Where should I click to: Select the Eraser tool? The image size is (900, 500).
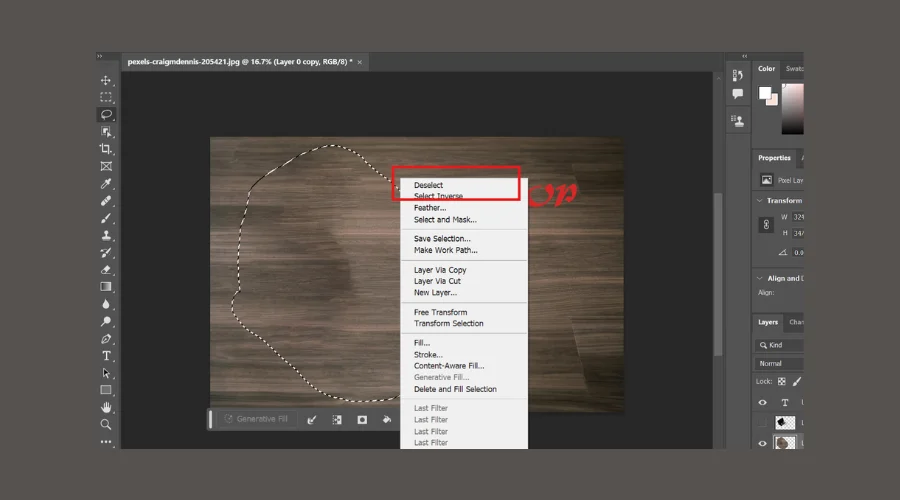(x=106, y=270)
